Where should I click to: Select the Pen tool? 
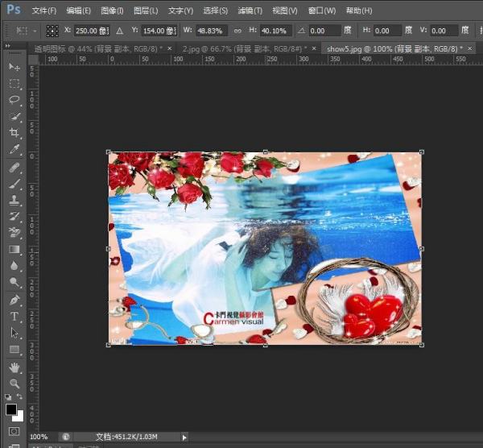14,300
